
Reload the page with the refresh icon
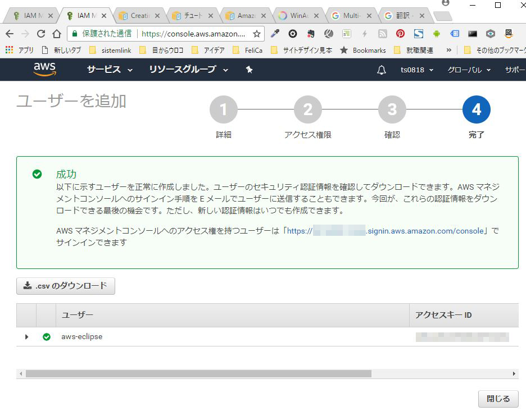point(41,34)
